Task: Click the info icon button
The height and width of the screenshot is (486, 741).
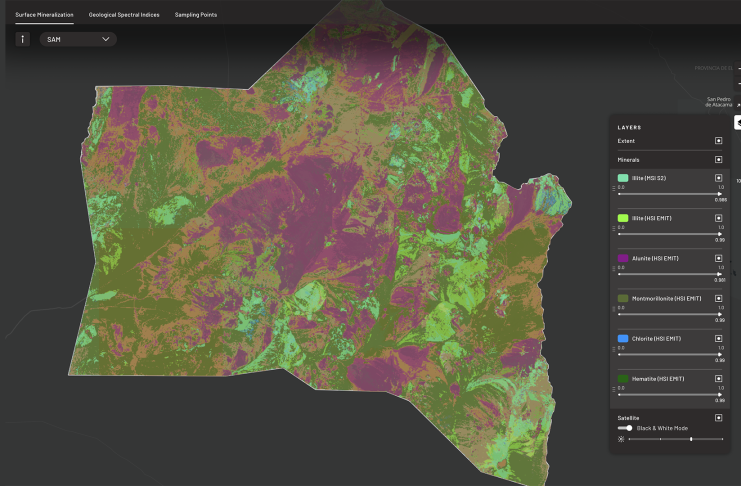Action: (22, 39)
